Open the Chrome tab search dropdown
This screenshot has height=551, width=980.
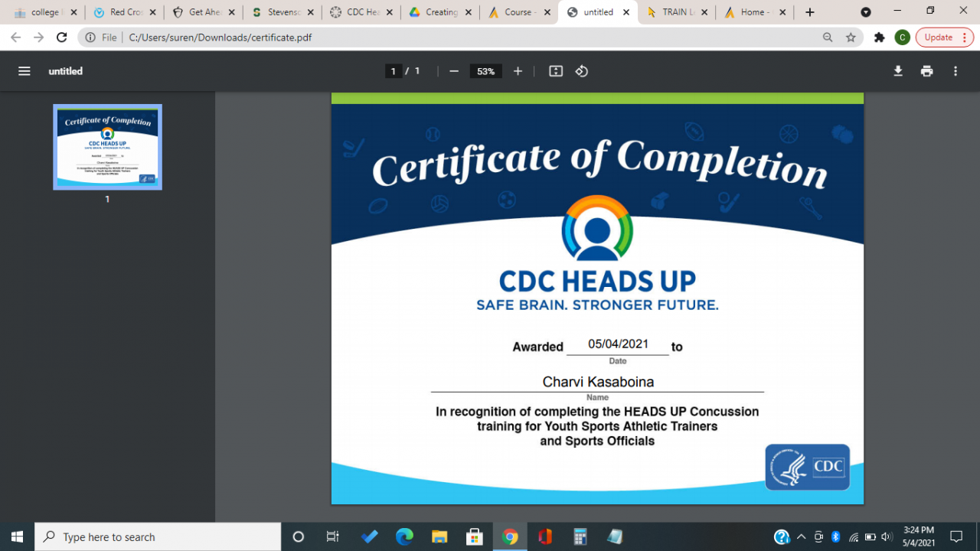click(866, 12)
